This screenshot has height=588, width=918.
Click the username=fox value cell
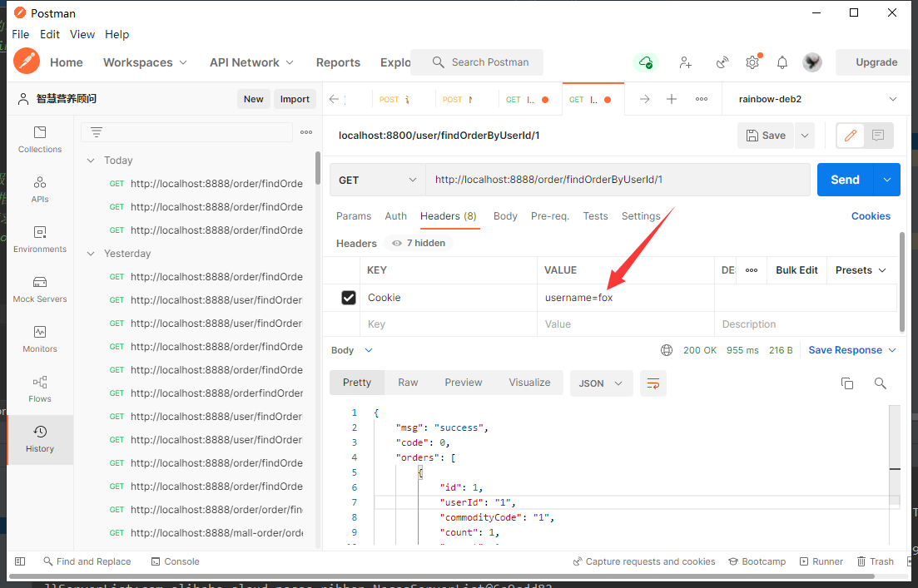click(625, 298)
